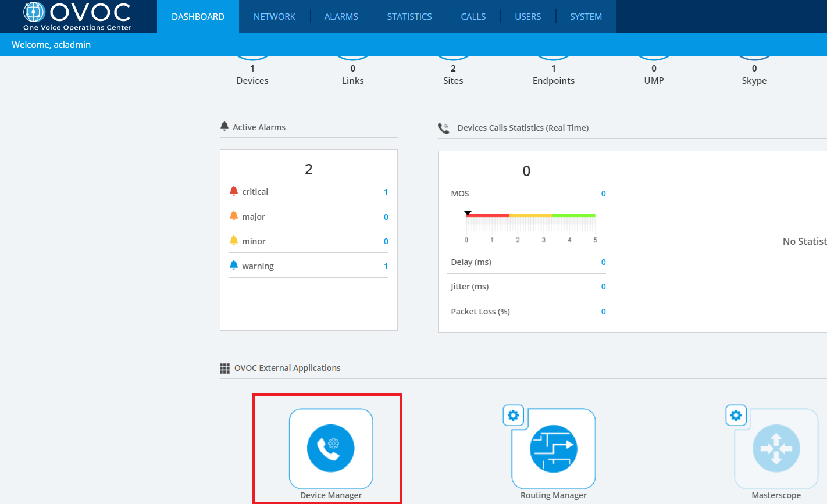This screenshot has width=827, height=504.
Task: Launch the Masterscope application icon
Action: point(776,449)
